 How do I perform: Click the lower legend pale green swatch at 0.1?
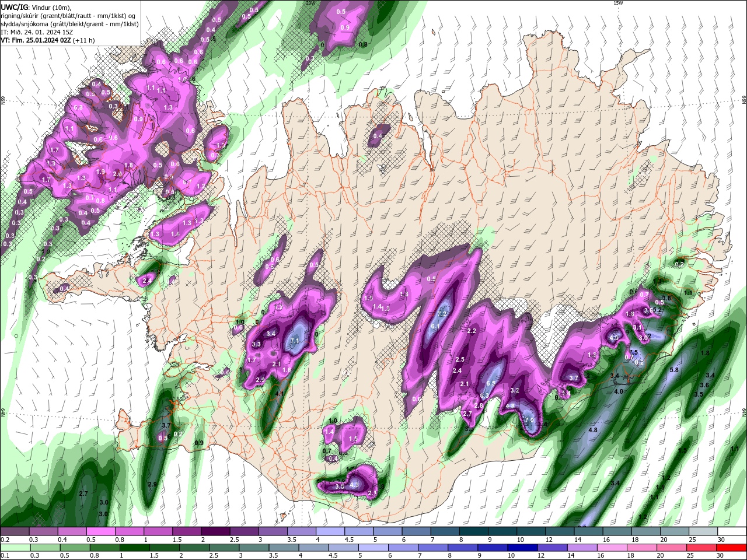point(16,548)
